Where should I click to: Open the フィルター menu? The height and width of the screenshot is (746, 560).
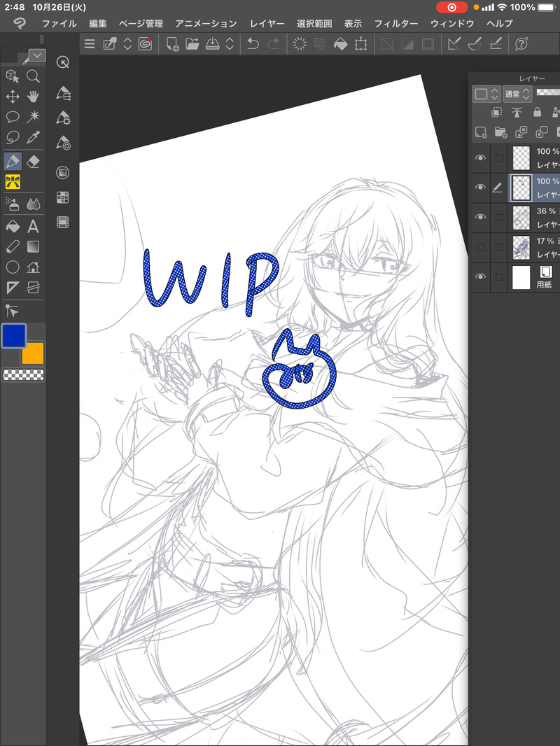click(396, 23)
